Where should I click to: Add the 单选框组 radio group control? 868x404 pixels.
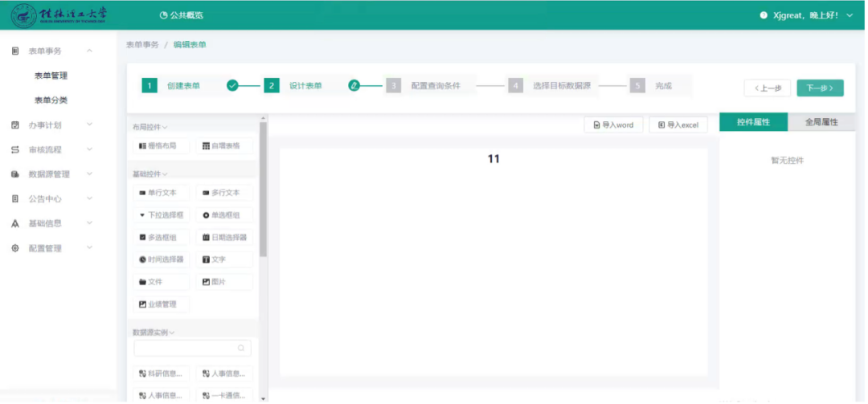223,215
